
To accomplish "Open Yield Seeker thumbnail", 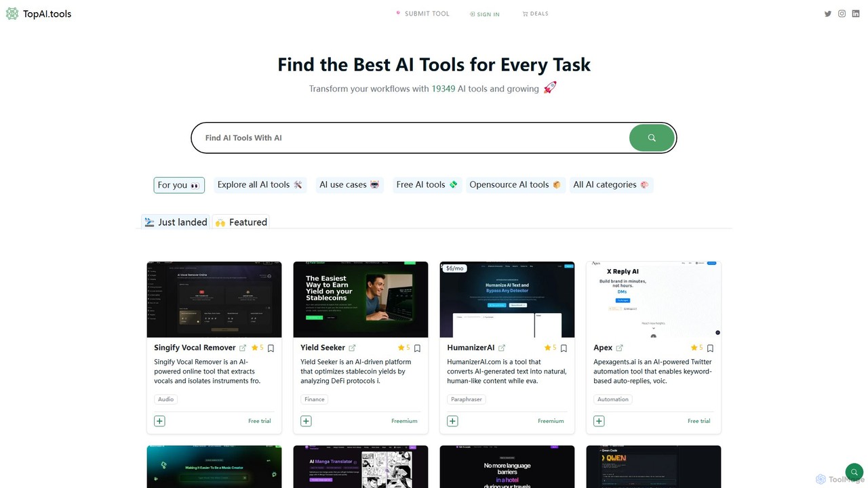I will point(361,300).
